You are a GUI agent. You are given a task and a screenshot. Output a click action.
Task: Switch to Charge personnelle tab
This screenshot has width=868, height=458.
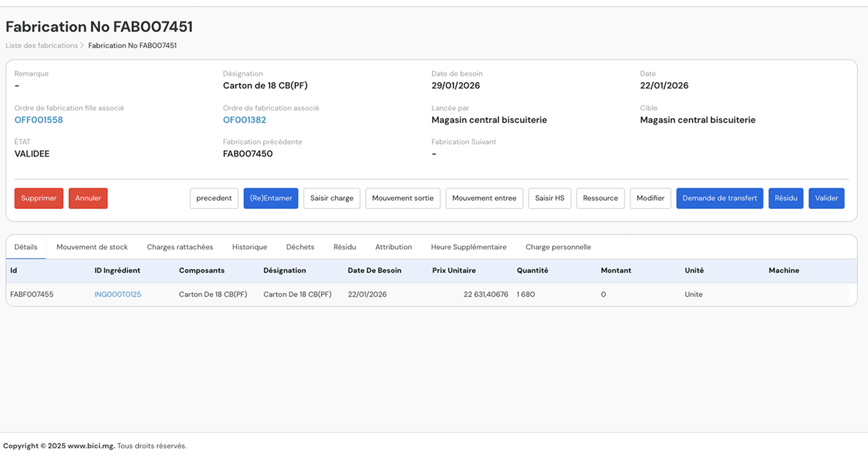tap(558, 247)
